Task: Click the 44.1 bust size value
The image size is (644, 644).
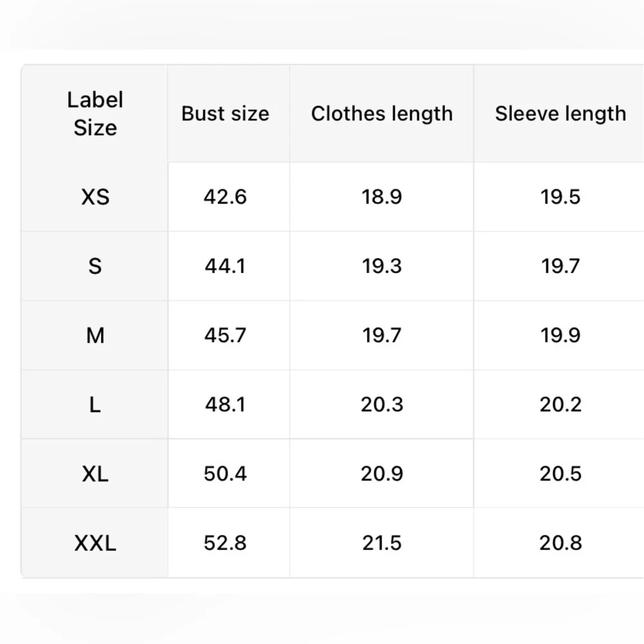Action: click(225, 266)
